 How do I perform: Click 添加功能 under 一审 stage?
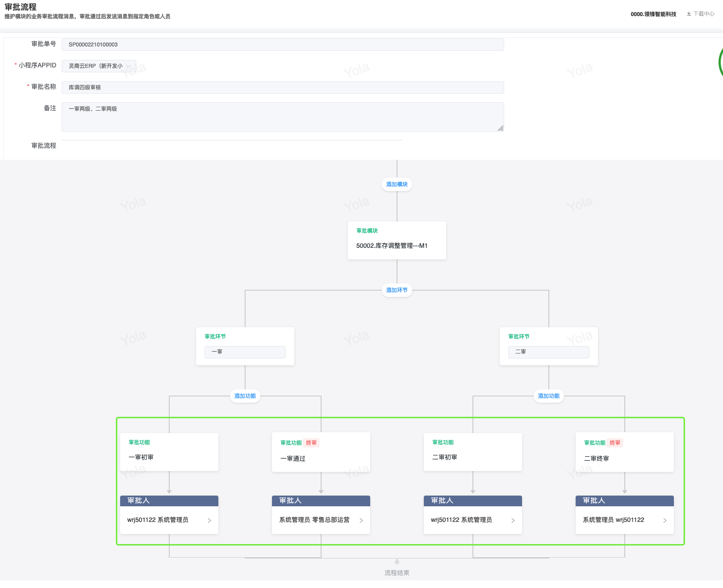(x=245, y=396)
